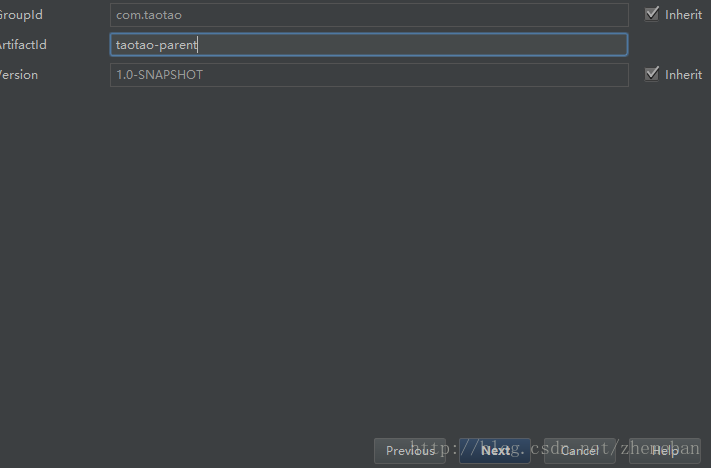Click the GroupId label text
Image resolution: width=711 pixels, height=468 pixels.
click(x=21, y=15)
